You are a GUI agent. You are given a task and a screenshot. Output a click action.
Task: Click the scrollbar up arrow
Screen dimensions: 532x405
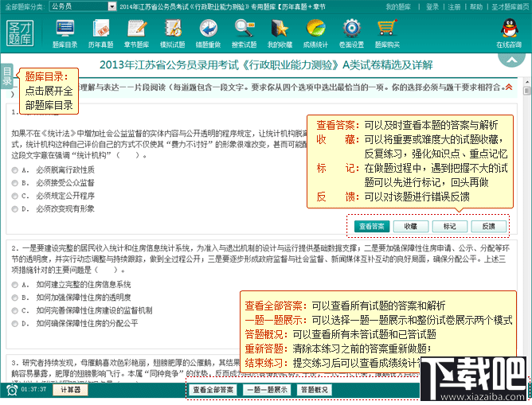[526, 82]
